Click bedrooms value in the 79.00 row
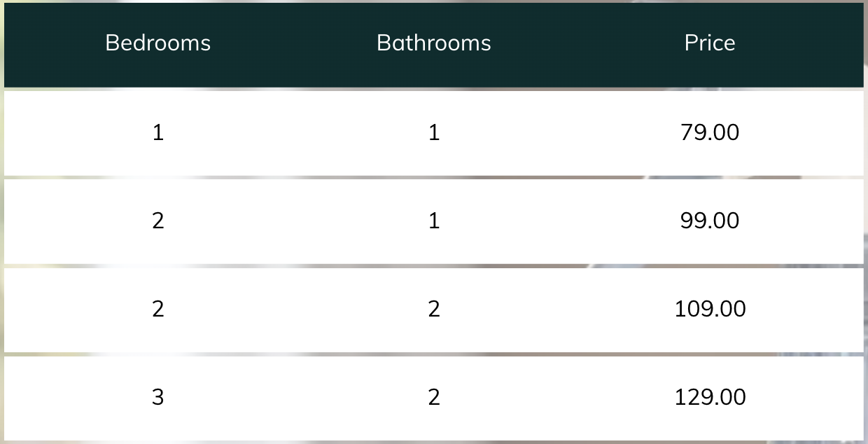868x444 pixels. [x=158, y=132]
